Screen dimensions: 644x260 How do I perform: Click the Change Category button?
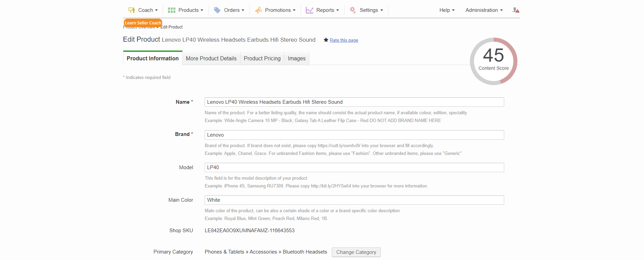click(356, 252)
